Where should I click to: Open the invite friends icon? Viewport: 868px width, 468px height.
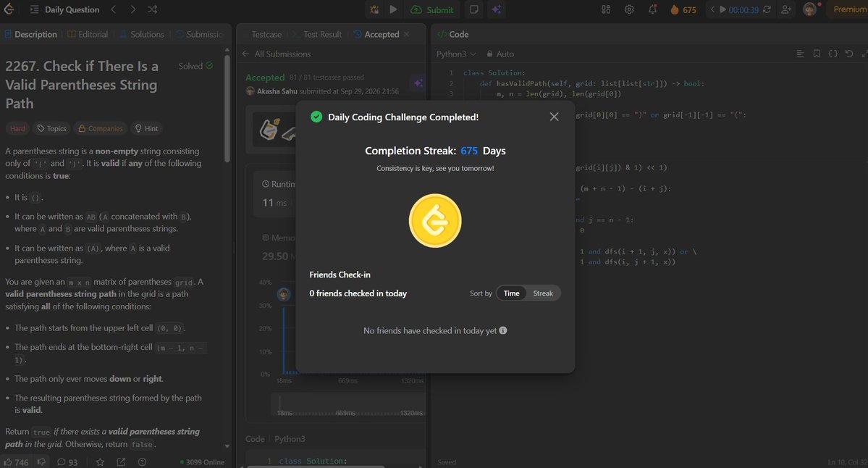[786, 9]
